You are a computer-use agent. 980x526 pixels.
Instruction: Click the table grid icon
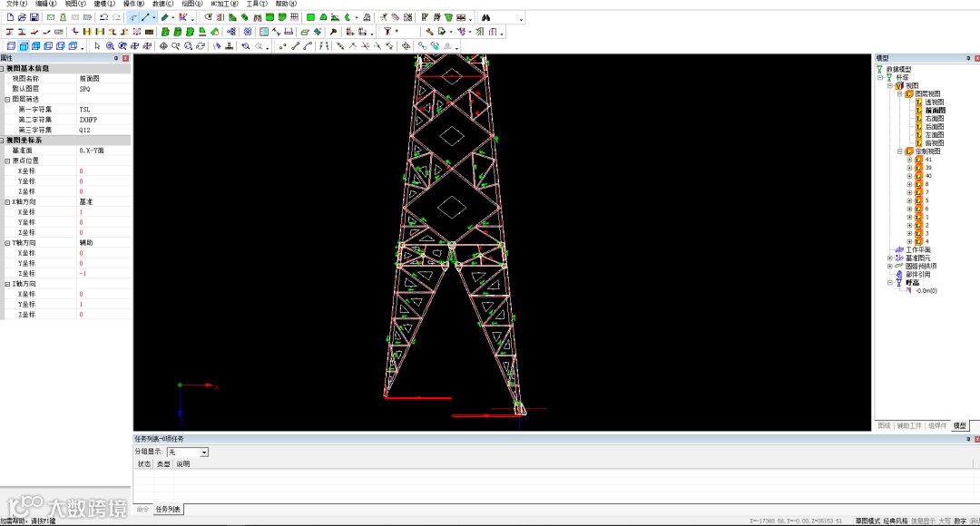pyautogui.click(x=294, y=17)
